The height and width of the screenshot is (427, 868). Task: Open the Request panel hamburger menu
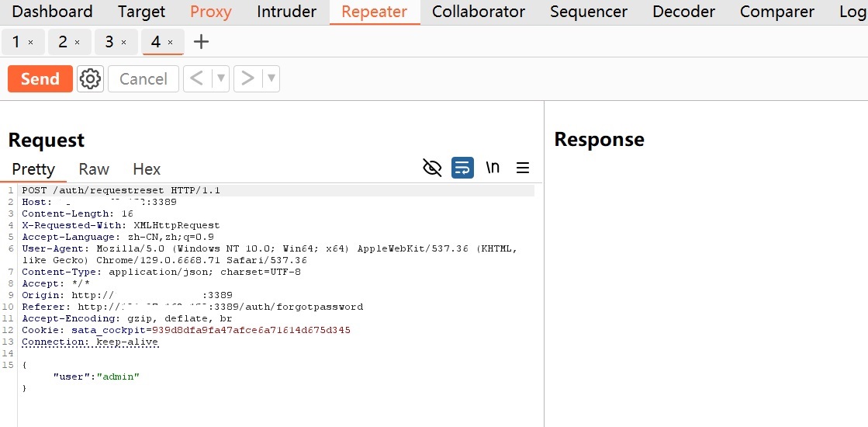coord(523,168)
